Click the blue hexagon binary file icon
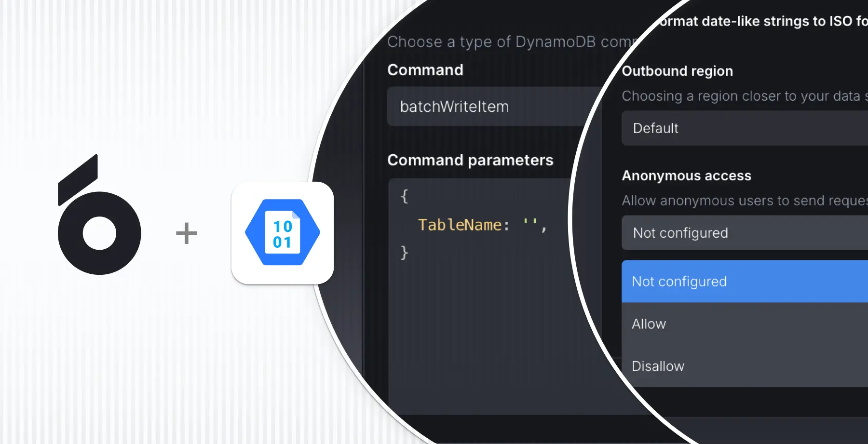The image size is (868, 444). (283, 232)
